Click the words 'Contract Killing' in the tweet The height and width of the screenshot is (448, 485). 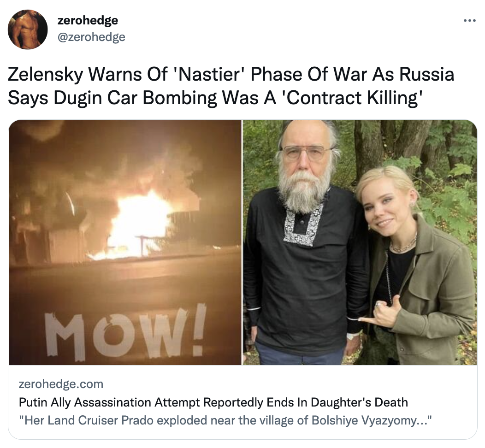(x=354, y=98)
